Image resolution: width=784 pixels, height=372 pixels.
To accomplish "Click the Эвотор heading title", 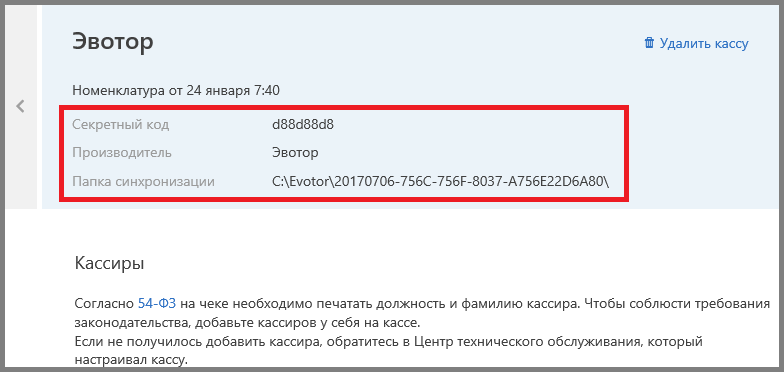I will tap(113, 42).
